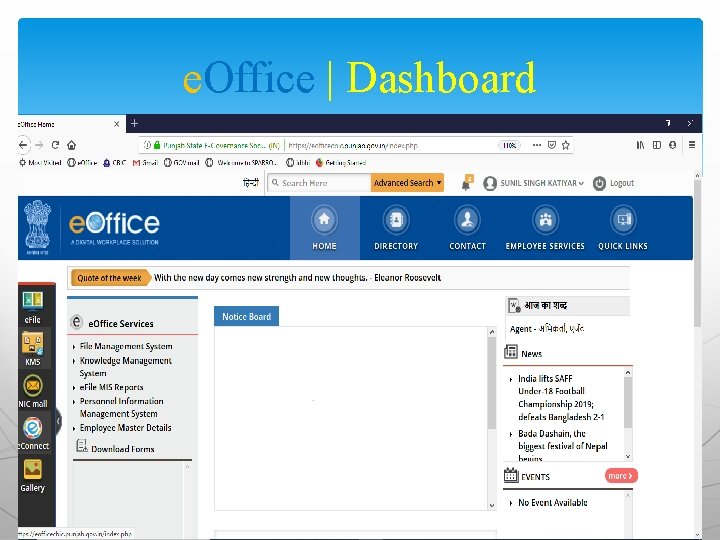Go to the Directory menu
The width and height of the screenshot is (720, 540).
tap(396, 228)
